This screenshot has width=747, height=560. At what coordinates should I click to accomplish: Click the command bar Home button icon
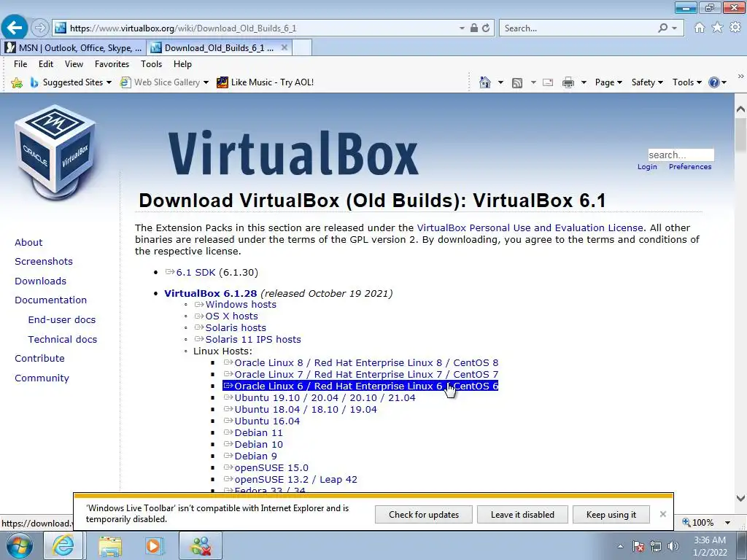pos(485,82)
